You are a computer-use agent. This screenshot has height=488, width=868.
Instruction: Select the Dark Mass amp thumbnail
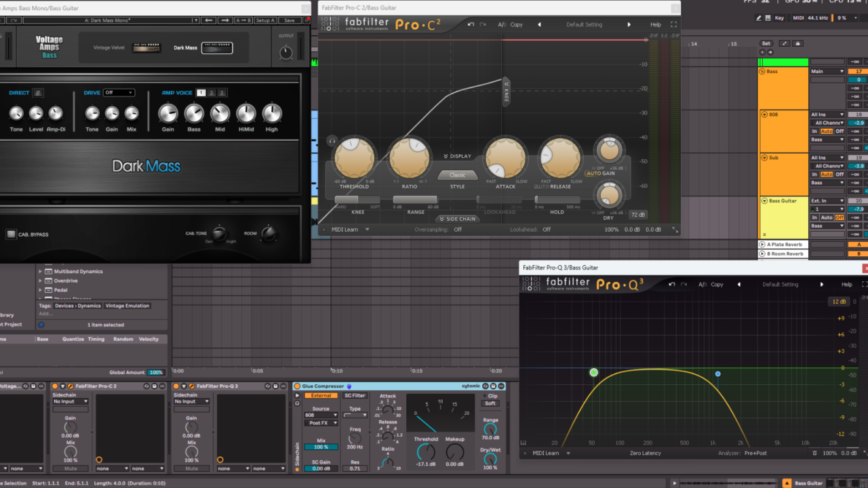(x=217, y=47)
